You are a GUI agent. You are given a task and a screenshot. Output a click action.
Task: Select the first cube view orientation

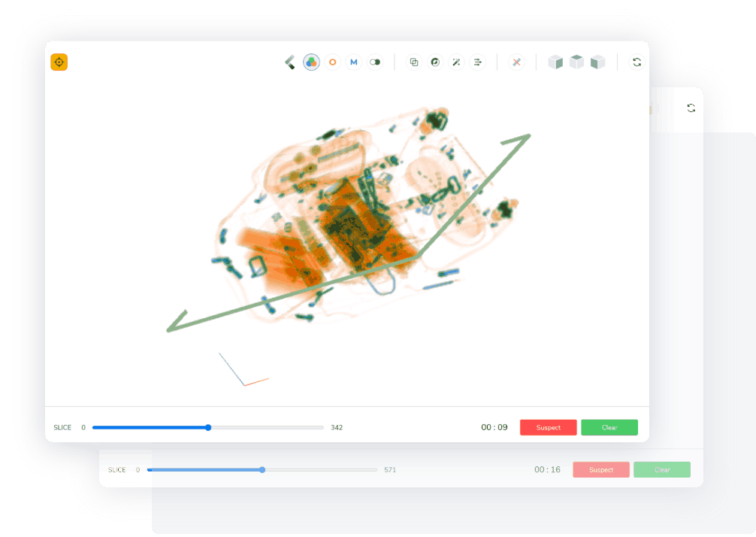pyautogui.click(x=555, y=62)
